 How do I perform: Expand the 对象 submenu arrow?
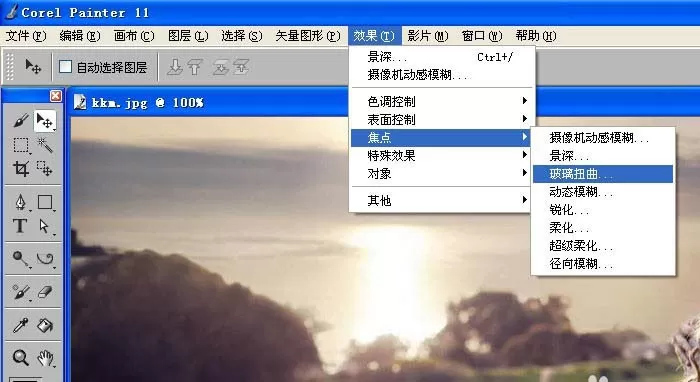(x=525, y=173)
